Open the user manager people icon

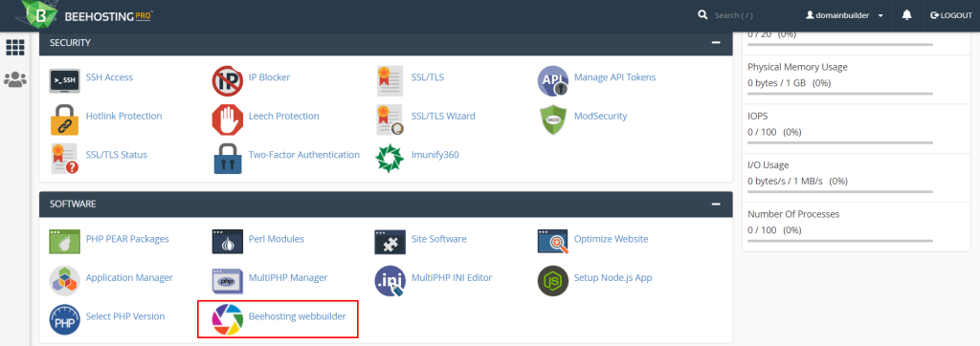15,79
